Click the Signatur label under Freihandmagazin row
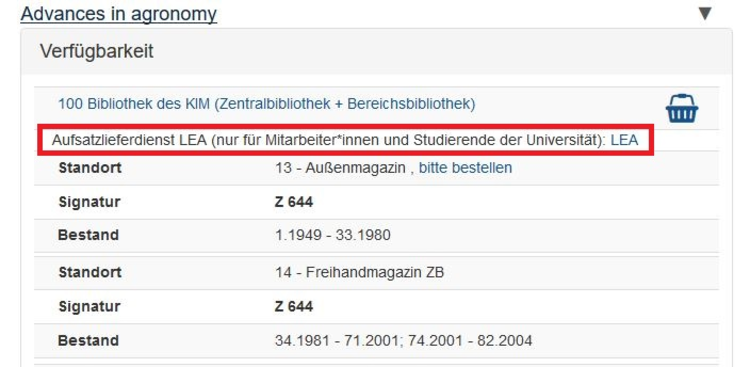The height and width of the screenshot is (367, 750). click(89, 306)
